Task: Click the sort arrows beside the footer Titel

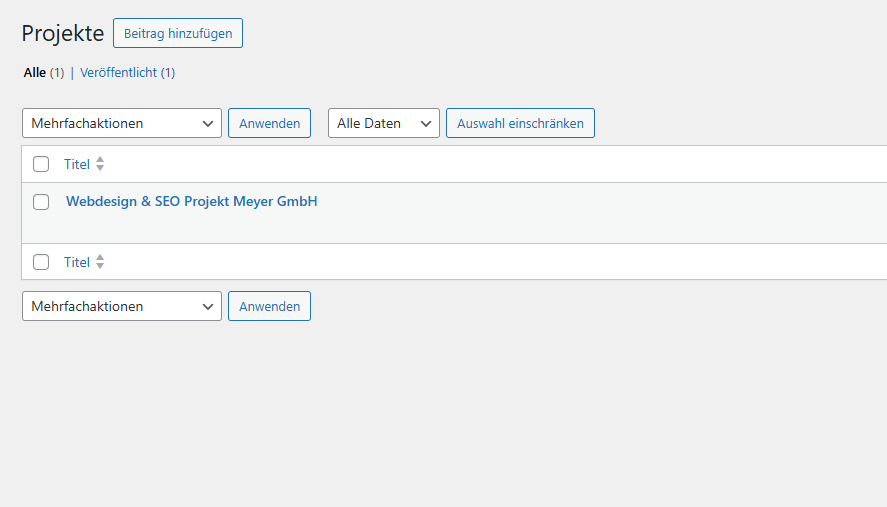Action: tap(100, 262)
